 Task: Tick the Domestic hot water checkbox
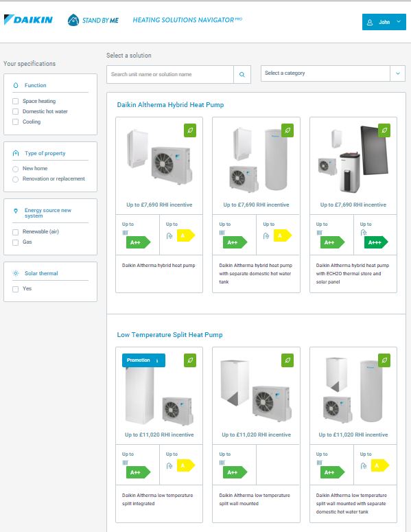15,112
